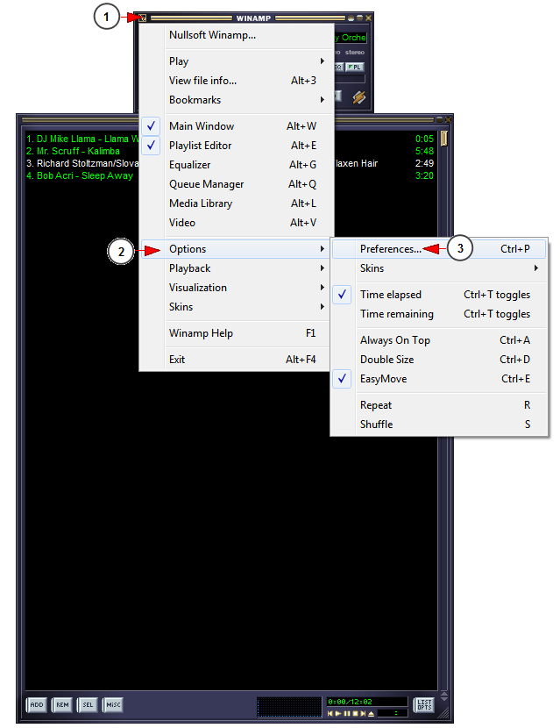
Task: Toggle the EQ equalizer button
Action: coord(338,67)
